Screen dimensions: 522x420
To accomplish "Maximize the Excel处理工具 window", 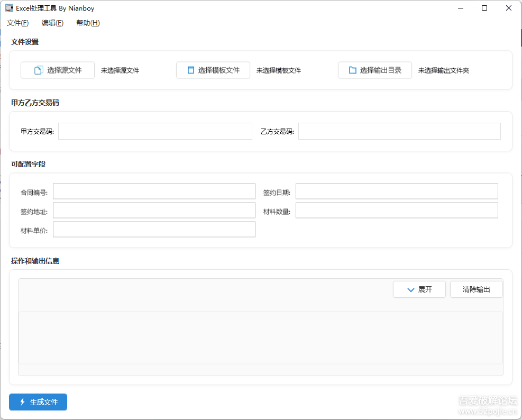I will [x=484, y=8].
